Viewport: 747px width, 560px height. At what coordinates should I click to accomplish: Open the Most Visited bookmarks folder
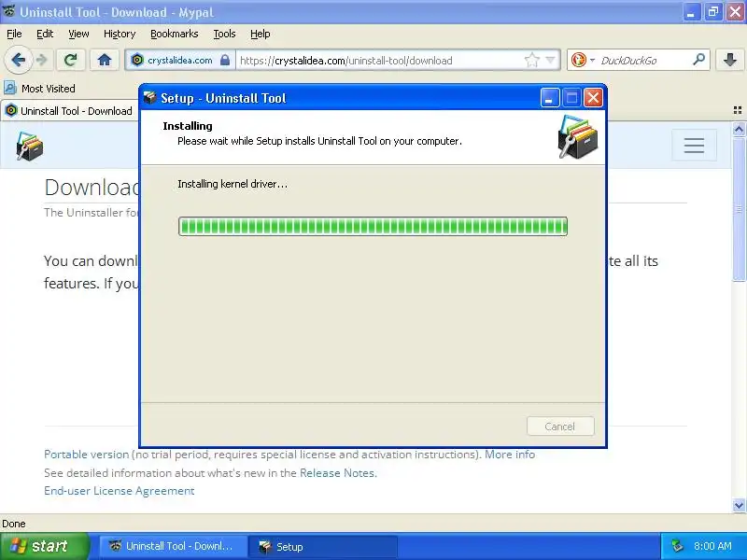pyautogui.click(x=39, y=88)
